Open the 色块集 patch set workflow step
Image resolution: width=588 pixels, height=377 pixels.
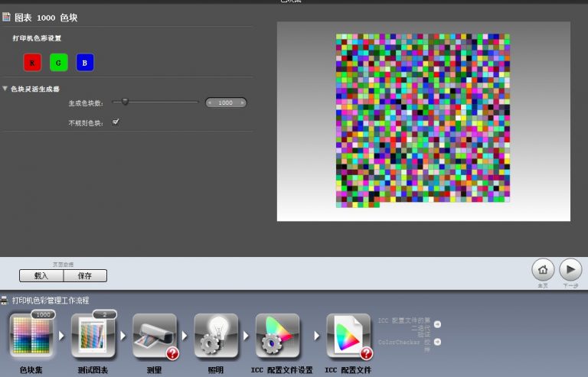tap(31, 337)
